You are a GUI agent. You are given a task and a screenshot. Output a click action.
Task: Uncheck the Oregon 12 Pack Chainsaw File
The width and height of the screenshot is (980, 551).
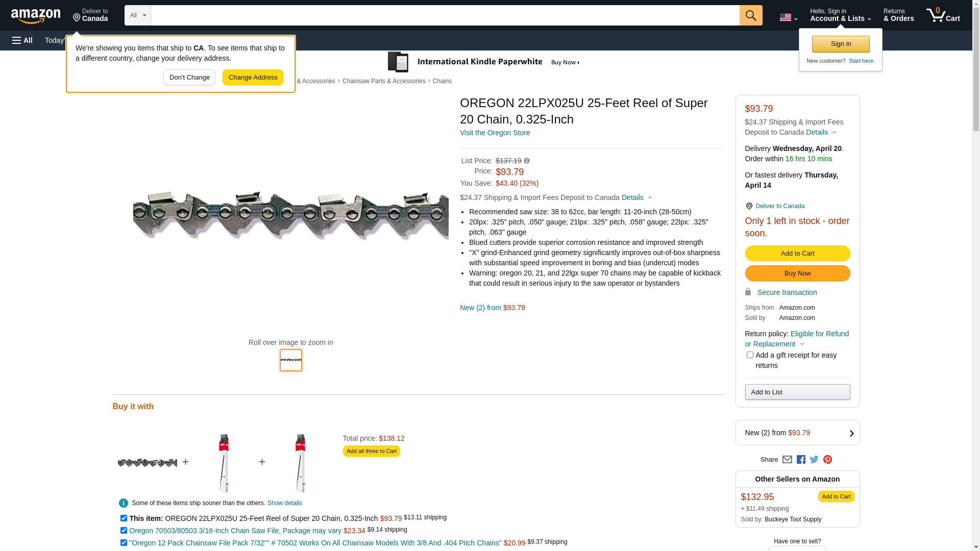pos(124,543)
